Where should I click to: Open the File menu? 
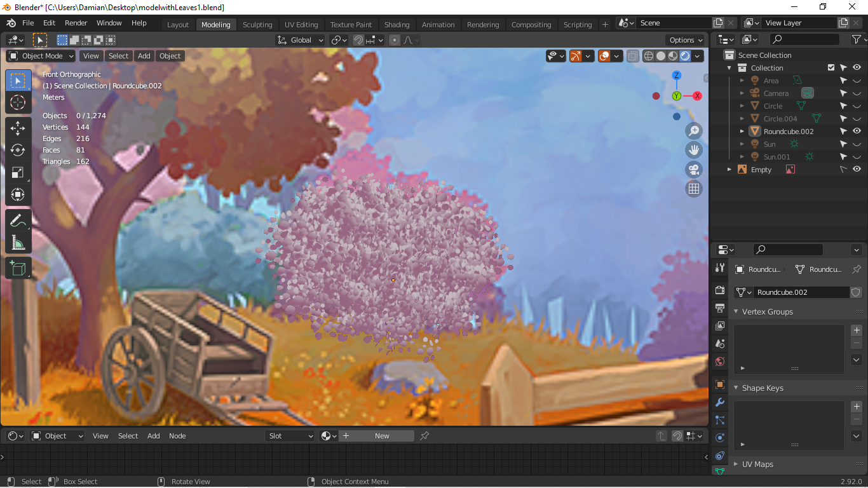coord(28,23)
